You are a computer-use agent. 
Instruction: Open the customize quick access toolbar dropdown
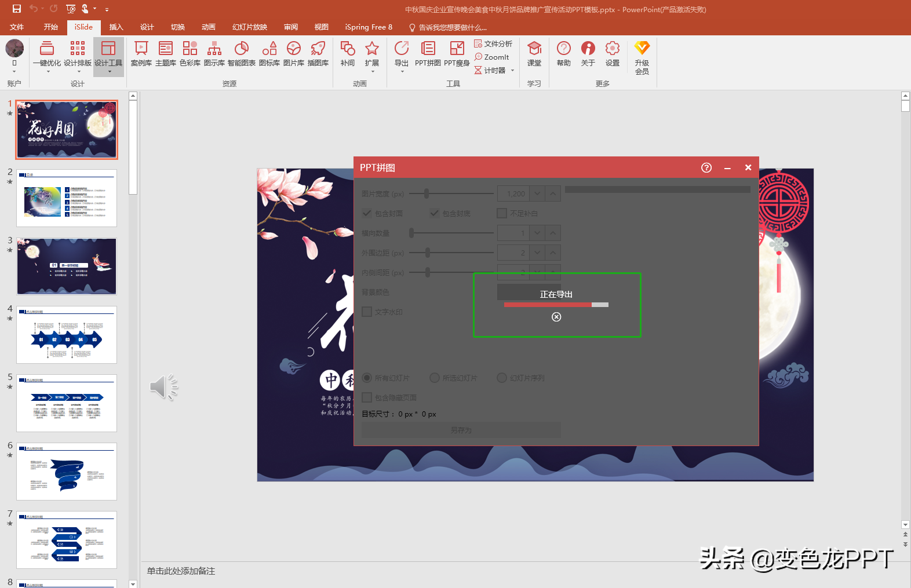click(107, 9)
